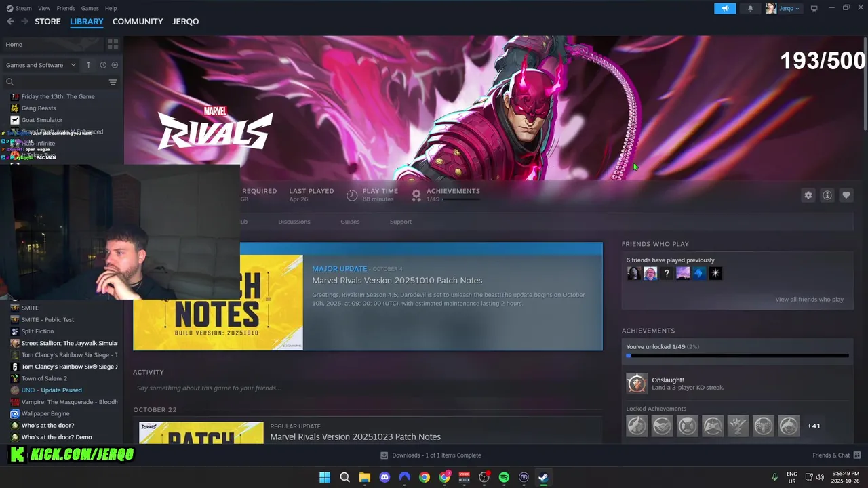The image size is (868, 488).
Task: Select UNO - Update Paused
Action: point(52,390)
